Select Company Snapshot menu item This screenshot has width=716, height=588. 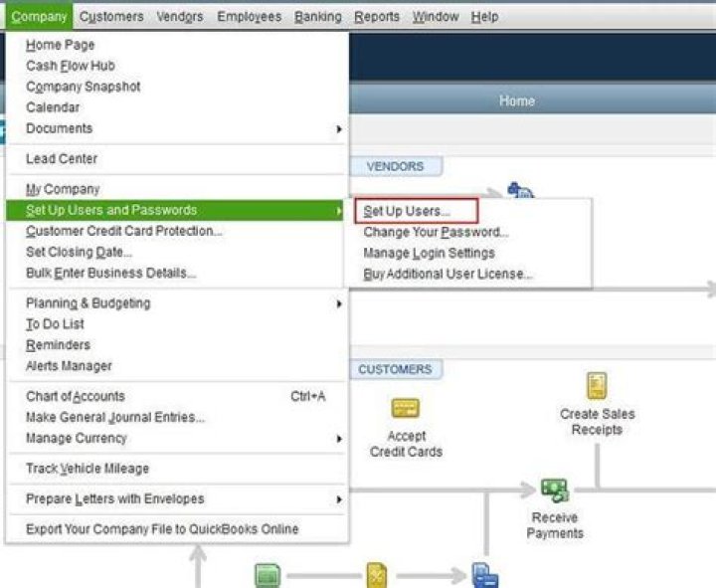point(176,87)
